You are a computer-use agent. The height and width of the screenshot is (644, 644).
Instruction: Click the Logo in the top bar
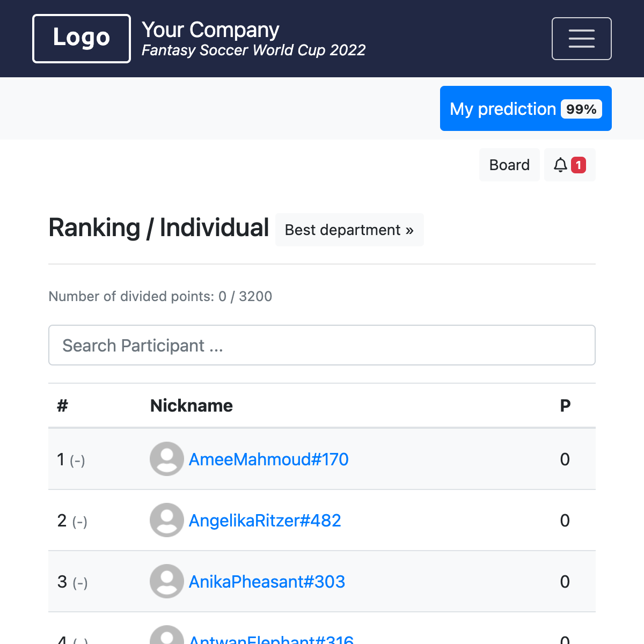click(81, 38)
